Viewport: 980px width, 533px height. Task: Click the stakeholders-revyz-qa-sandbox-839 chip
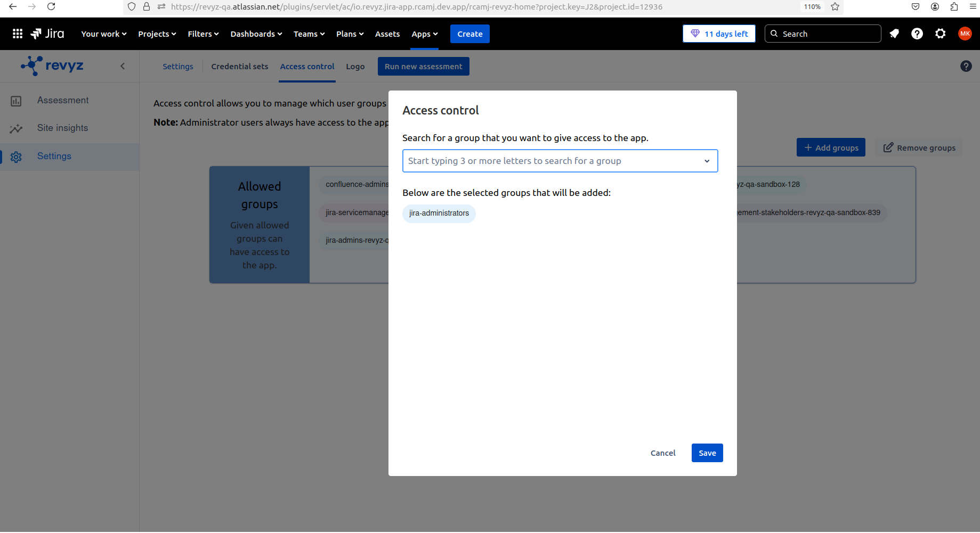coord(812,213)
